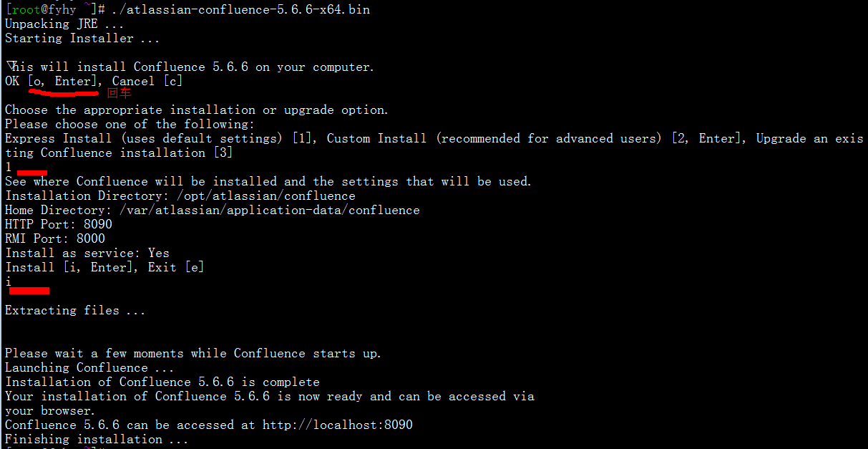Click the Home Directory path text
Viewport: 868px width, 449px height.
coord(270,210)
